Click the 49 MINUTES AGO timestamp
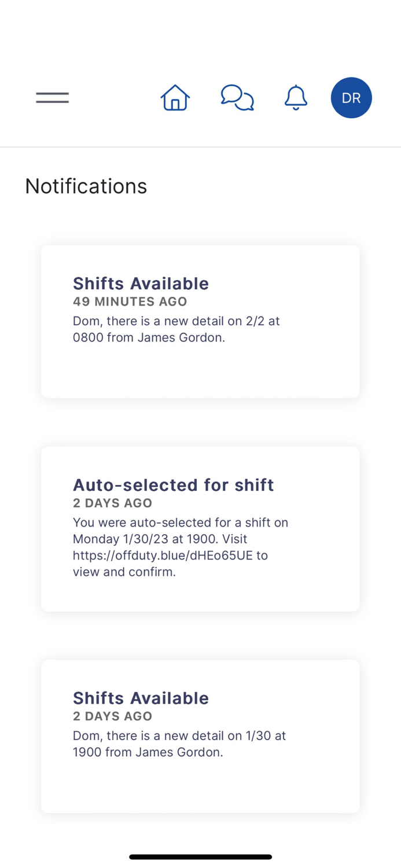The image size is (401, 868). [130, 301]
